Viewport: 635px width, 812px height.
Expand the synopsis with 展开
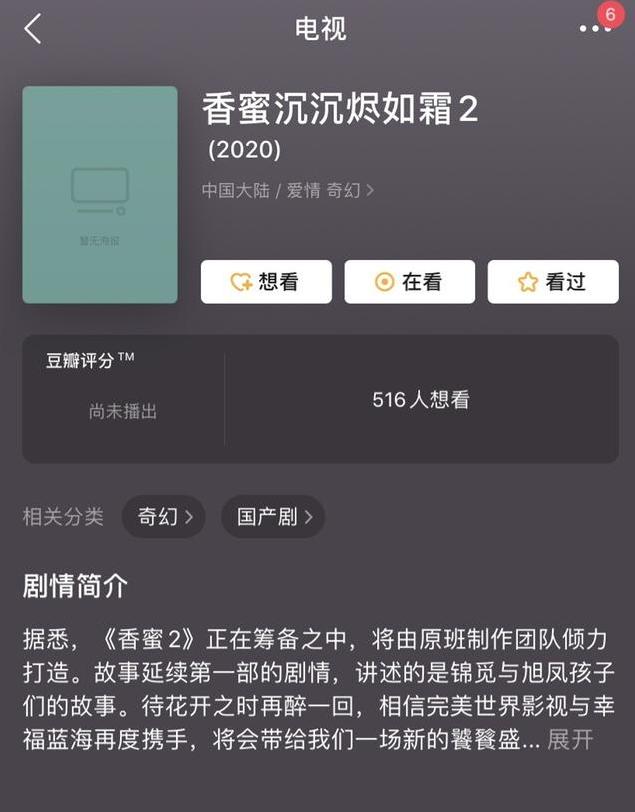click(x=570, y=739)
